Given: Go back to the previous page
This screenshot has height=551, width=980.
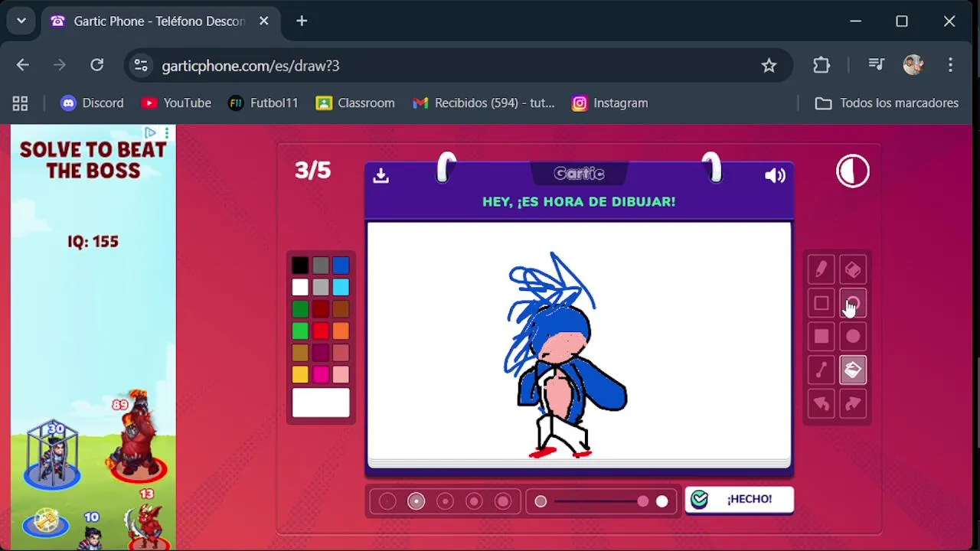Looking at the screenshot, I should click(22, 65).
